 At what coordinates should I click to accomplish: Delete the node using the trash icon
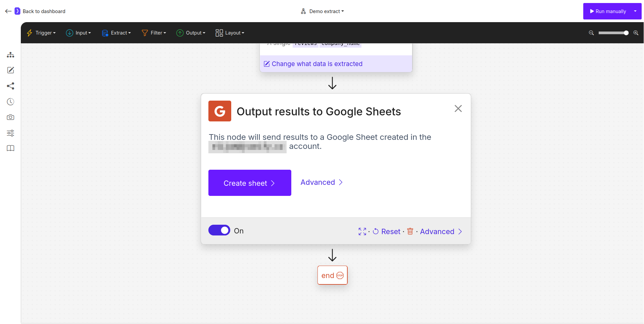[410, 231]
